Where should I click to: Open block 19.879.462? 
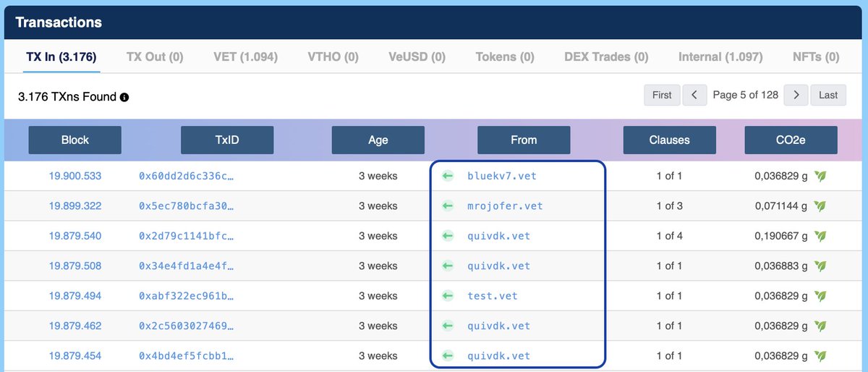coord(75,326)
